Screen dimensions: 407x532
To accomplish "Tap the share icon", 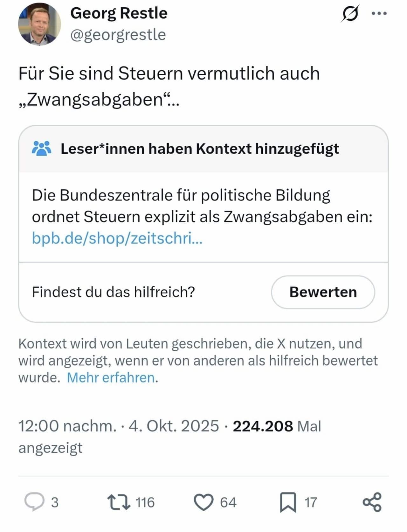I will [372, 502].
